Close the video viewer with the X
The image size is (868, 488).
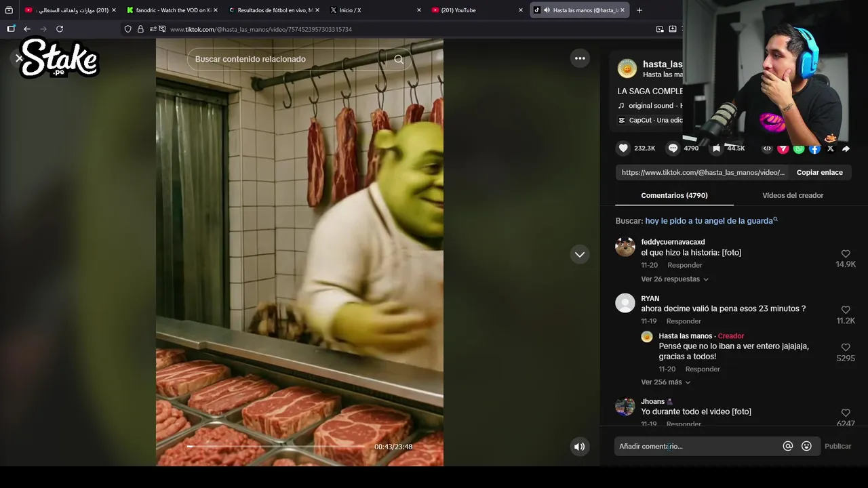(x=19, y=58)
